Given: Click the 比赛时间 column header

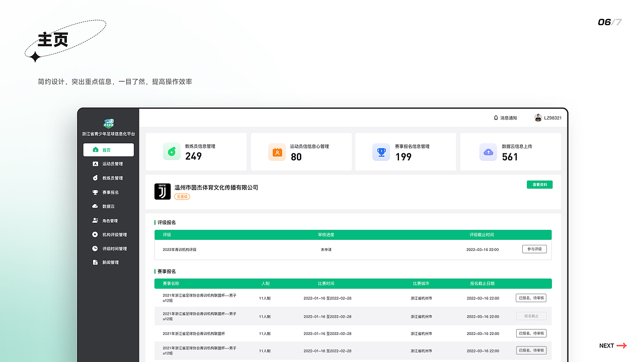Looking at the screenshot, I should 326,284.
